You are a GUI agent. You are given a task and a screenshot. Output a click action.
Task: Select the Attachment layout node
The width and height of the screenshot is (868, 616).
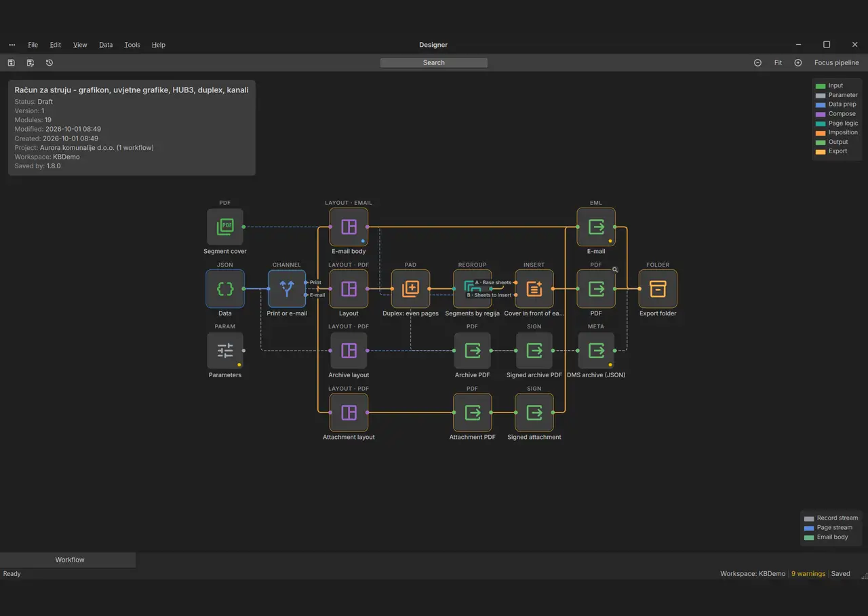point(349,412)
